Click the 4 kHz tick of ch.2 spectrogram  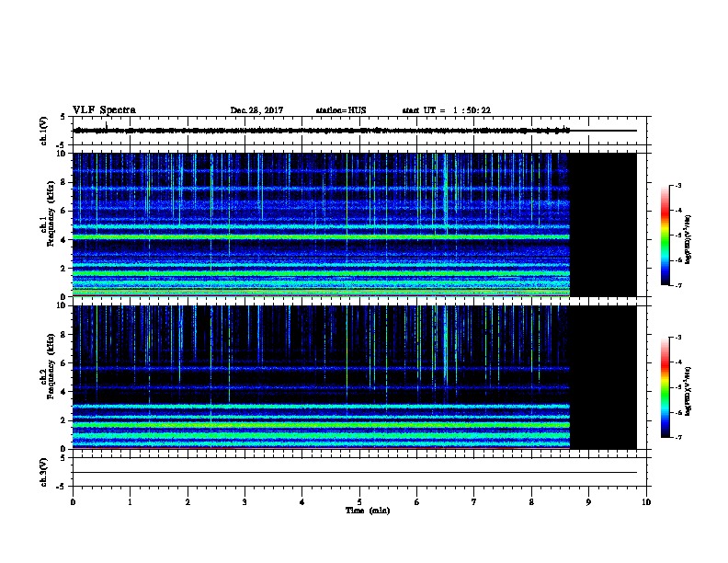(x=64, y=392)
